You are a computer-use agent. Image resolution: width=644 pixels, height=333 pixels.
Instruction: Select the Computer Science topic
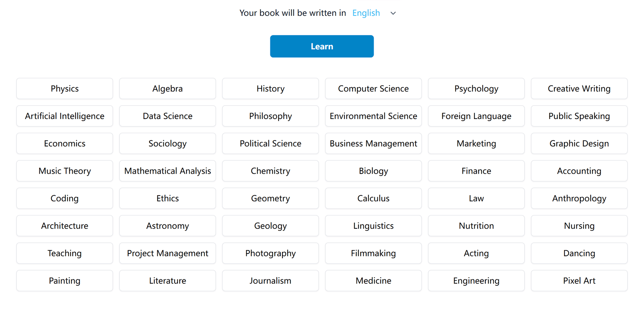click(373, 89)
